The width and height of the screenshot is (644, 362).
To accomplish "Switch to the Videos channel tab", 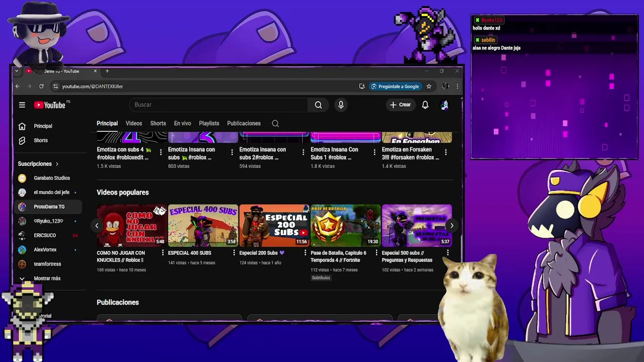I will tap(134, 123).
